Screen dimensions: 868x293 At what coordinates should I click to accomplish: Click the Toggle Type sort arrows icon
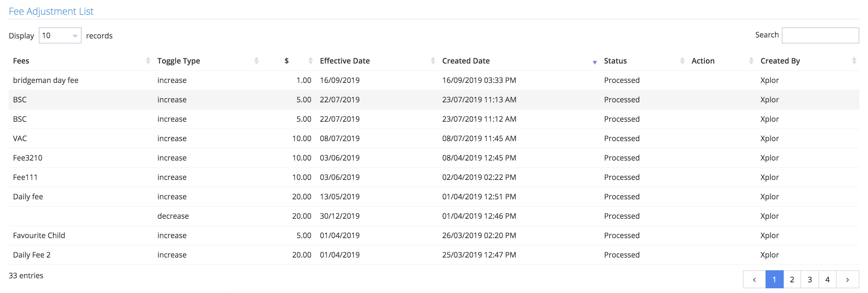(256, 61)
